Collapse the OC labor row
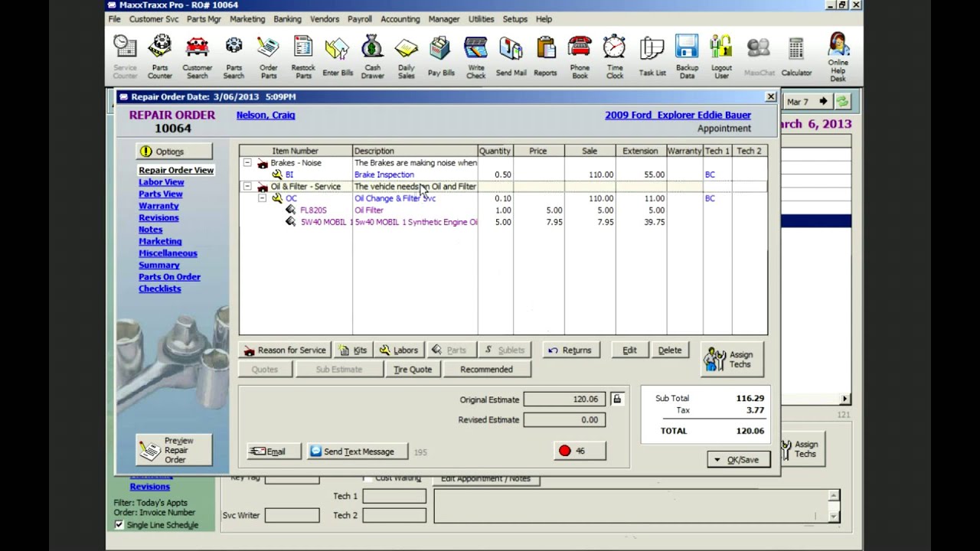The image size is (980, 551). click(x=262, y=198)
